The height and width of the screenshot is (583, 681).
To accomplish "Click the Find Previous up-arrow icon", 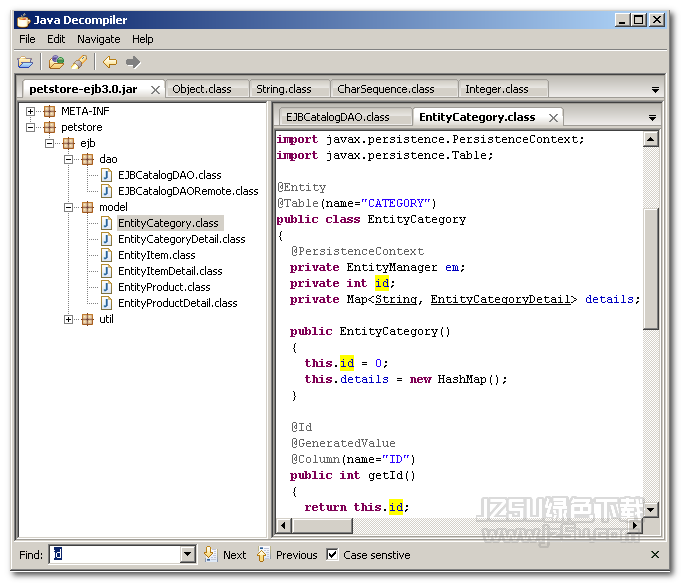I will pos(263,554).
